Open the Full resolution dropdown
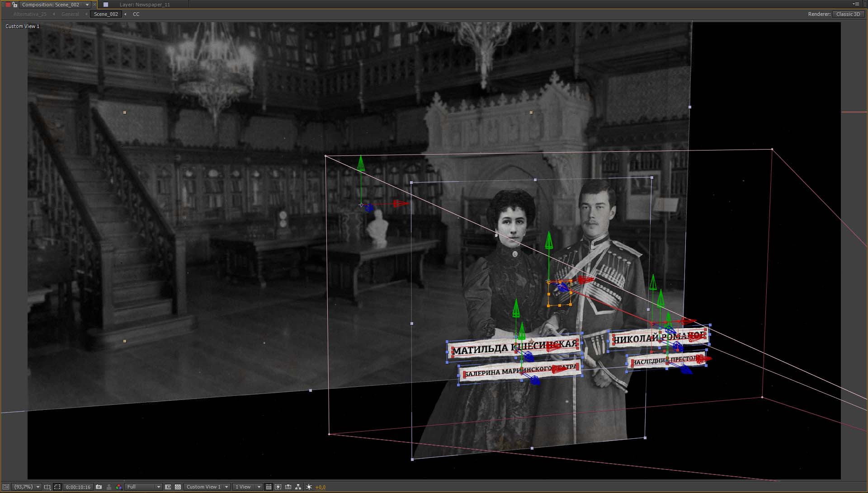Image resolution: width=868 pixels, height=493 pixels. tap(143, 487)
